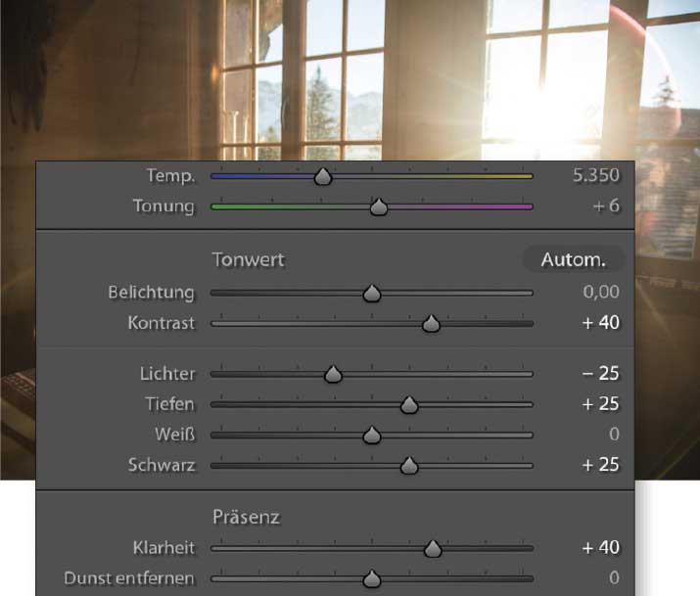The width and height of the screenshot is (700, 596).
Task: Click the Klarheit slider handle
Action: pyautogui.click(x=433, y=549)
